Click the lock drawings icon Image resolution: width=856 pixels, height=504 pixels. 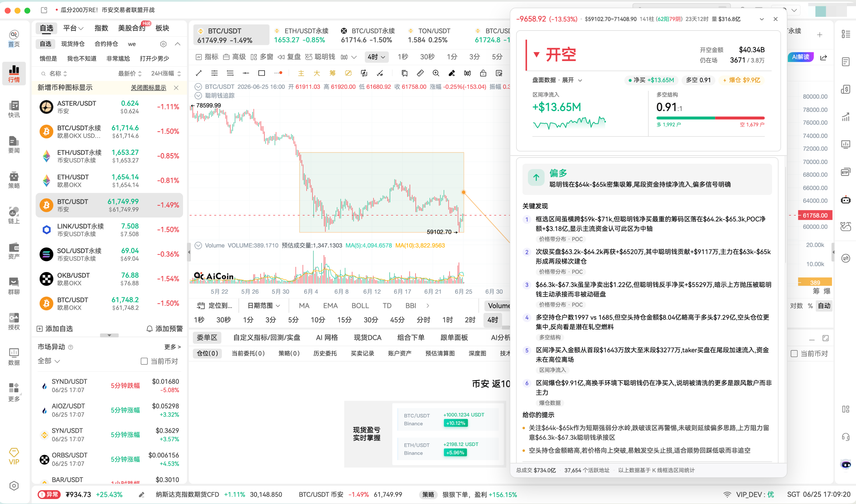(483, 73)
